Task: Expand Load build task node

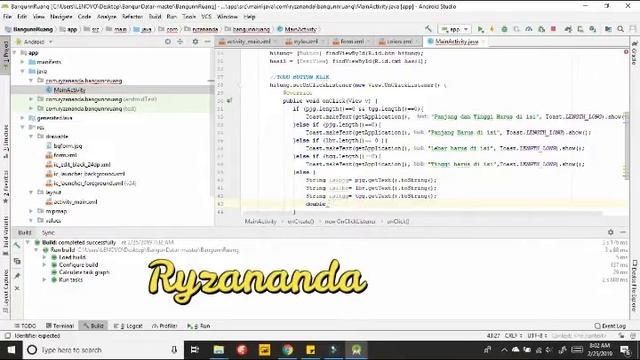Action: click(x=44, y=257)
